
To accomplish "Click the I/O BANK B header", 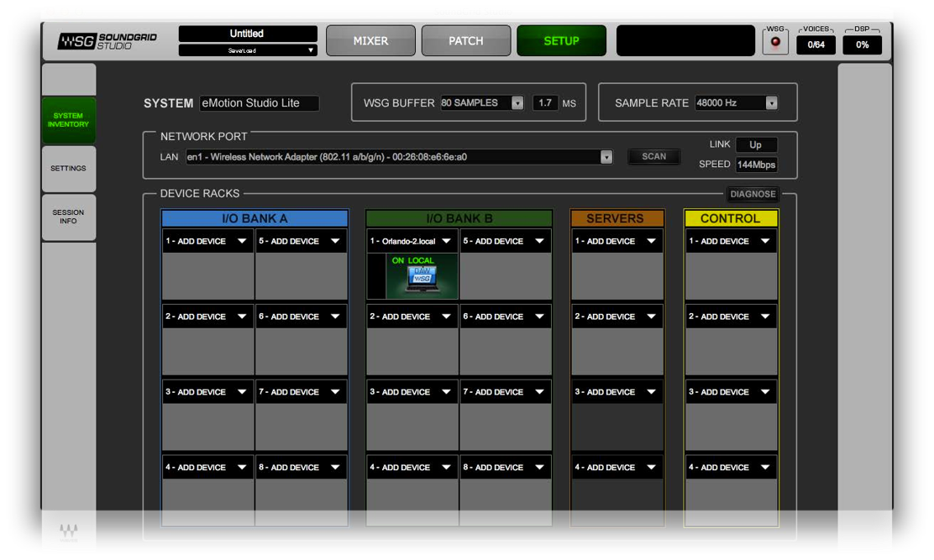I will (459, 218).
